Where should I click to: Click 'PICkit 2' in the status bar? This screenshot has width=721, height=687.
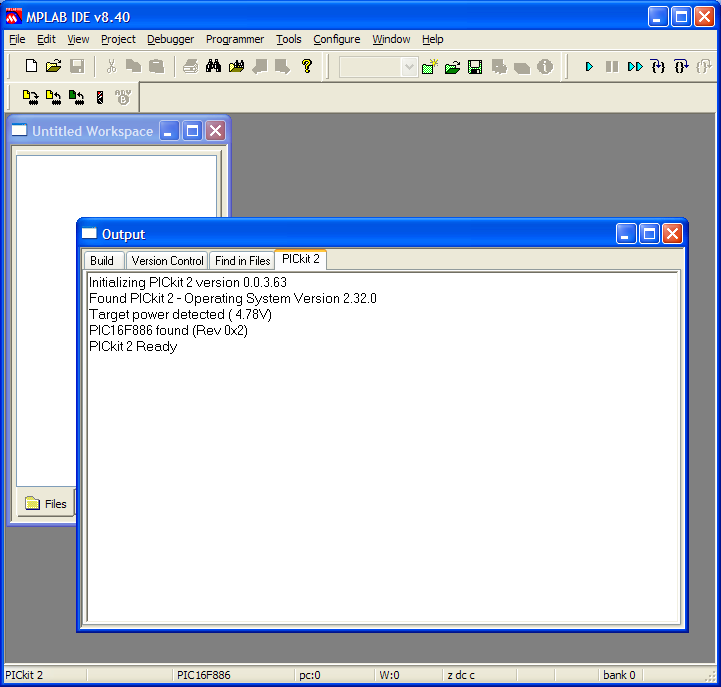click(24, 675)
